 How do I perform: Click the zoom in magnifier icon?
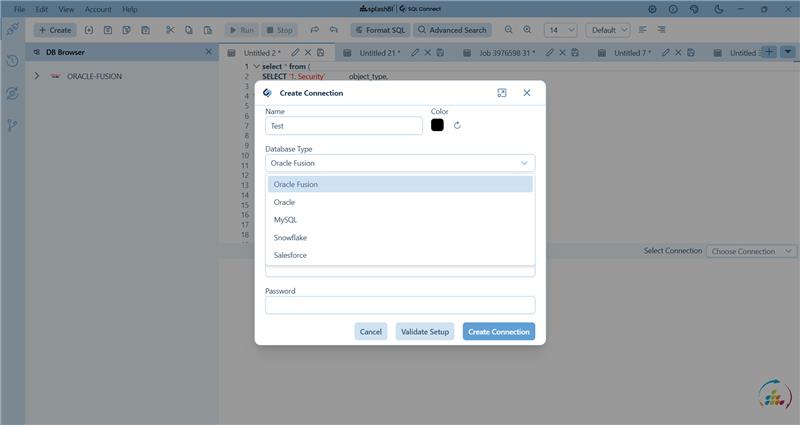click(527, 30)
